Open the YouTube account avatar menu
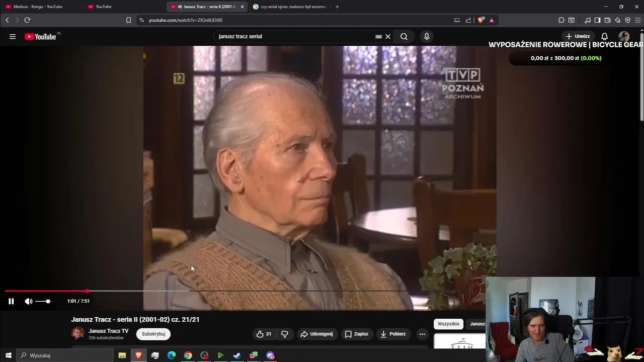The height and width of the screenshot is (362, 644). (x=624, y=36)
